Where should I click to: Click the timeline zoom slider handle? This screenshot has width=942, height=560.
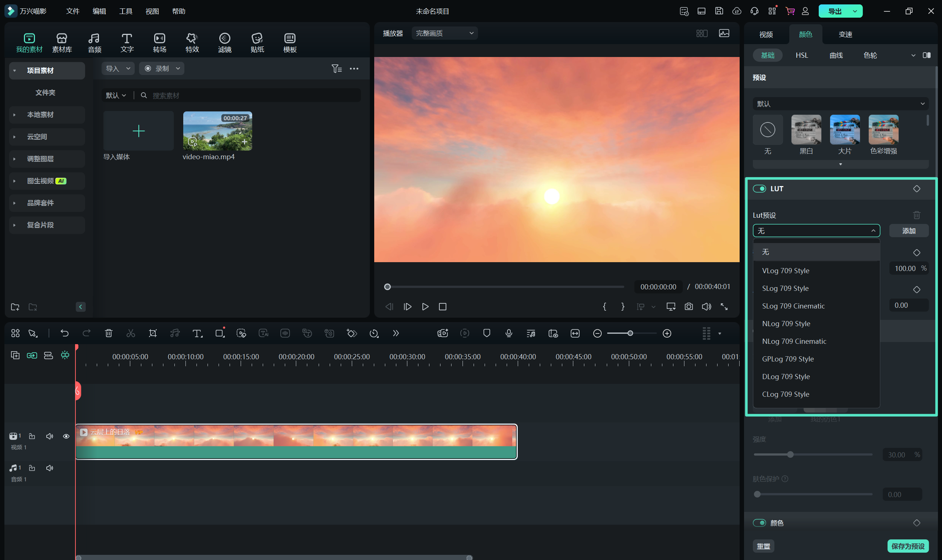[x=630, y=333]
